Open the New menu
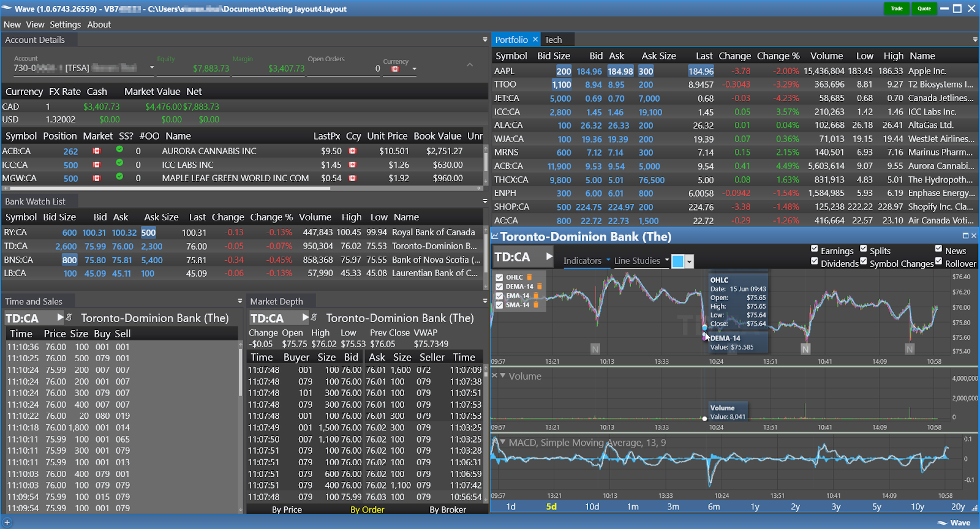 [12, 24]
